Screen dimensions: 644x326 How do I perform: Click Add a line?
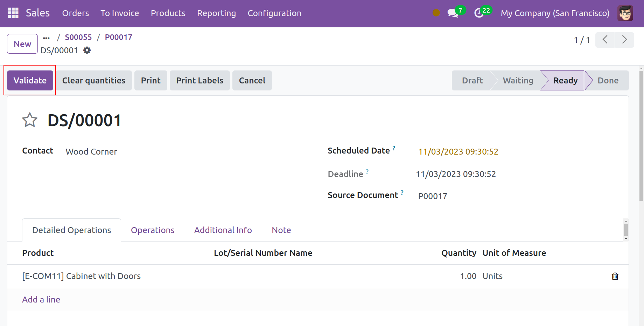click(x=41, y=299)
